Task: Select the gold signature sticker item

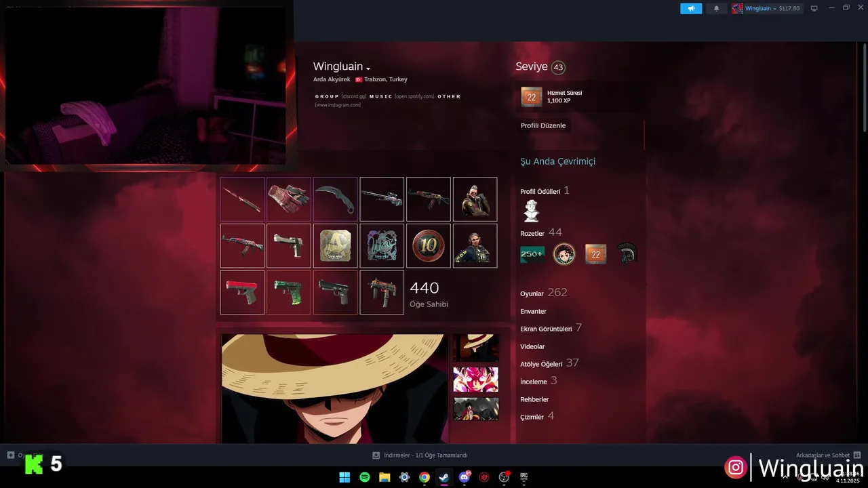Action: pos(336,246)
